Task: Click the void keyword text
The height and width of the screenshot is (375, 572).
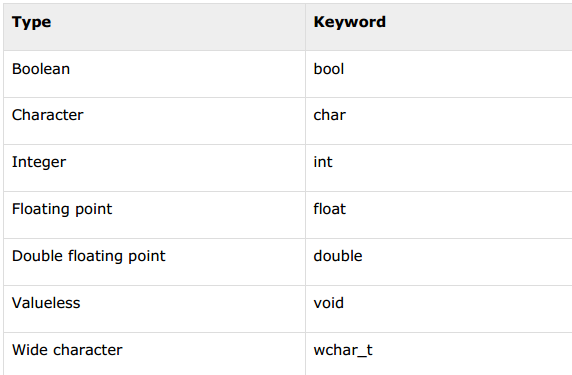Action: pos(329,303)
